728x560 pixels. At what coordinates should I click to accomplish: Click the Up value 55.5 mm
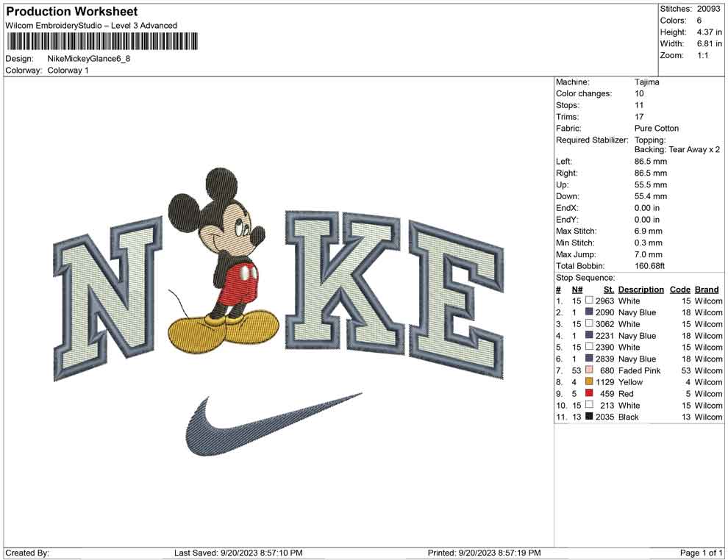coord(651,184)
